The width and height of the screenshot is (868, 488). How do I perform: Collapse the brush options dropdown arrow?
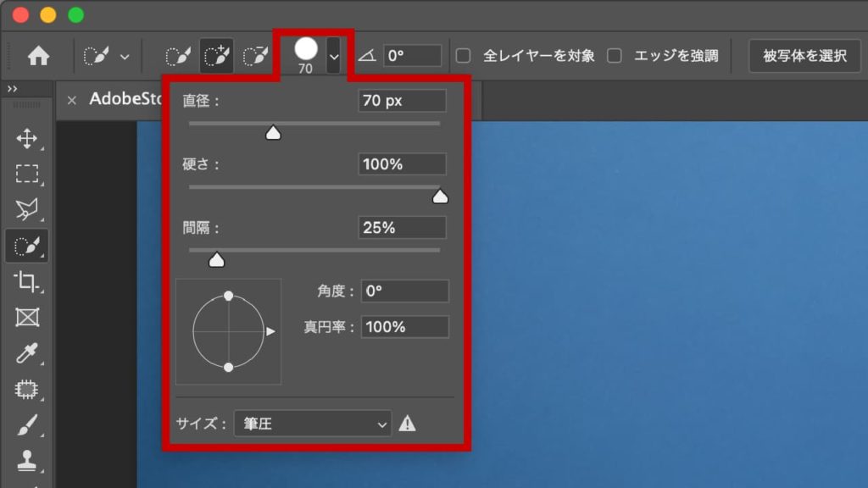pyautogui.click(x=334, y=56)
